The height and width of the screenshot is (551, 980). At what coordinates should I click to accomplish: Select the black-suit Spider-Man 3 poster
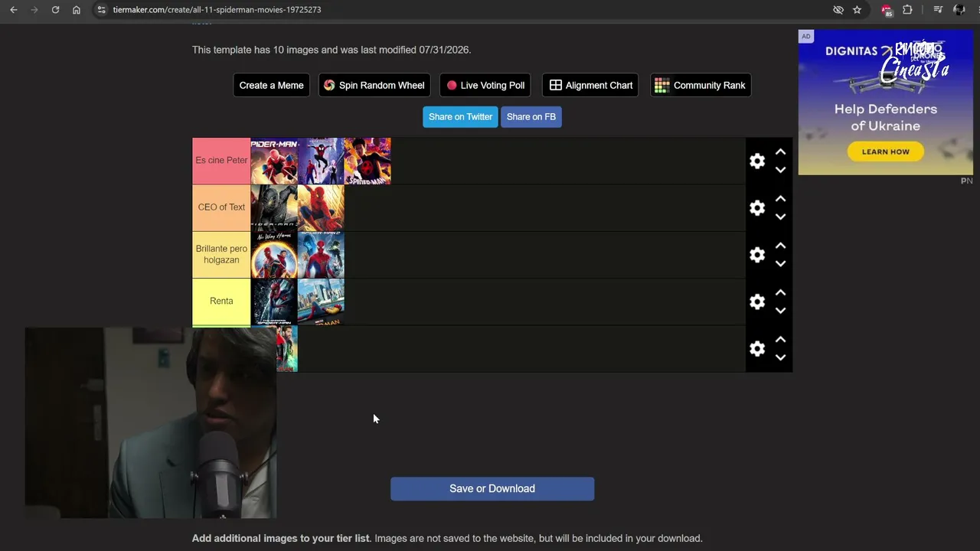pos(274,207)
